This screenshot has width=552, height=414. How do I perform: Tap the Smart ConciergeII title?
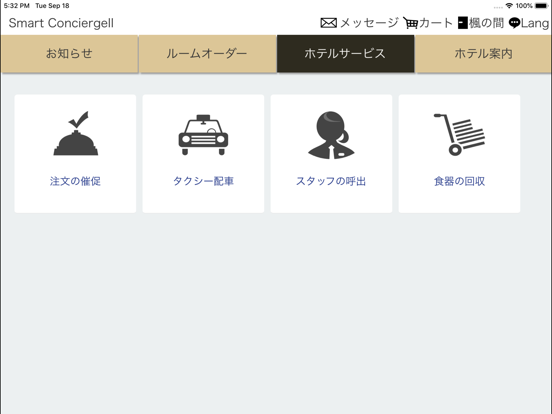(61, 23)
